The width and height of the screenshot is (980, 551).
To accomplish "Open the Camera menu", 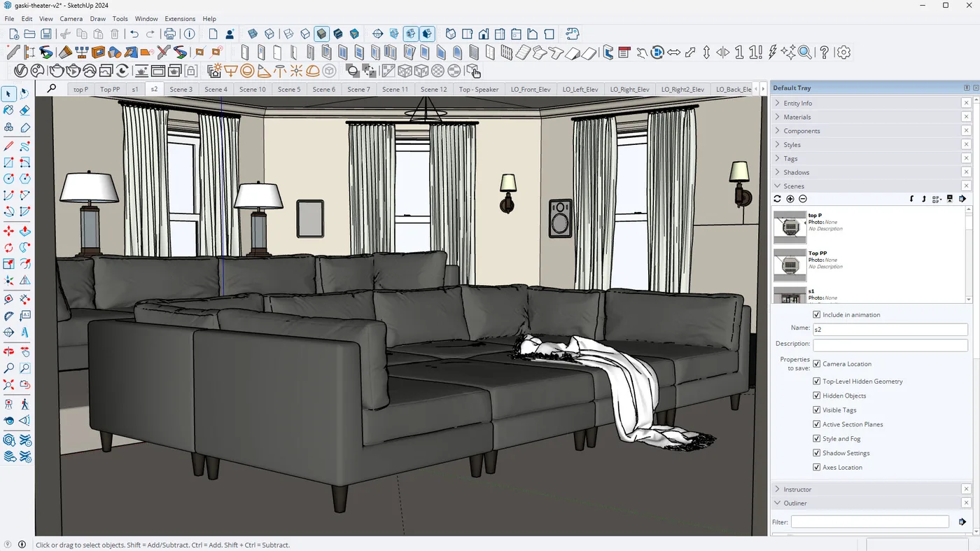I will (x=71, y=19).
